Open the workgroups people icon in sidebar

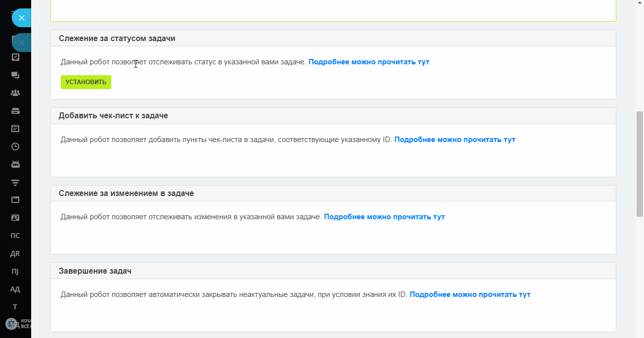click(x=15, y=93)
